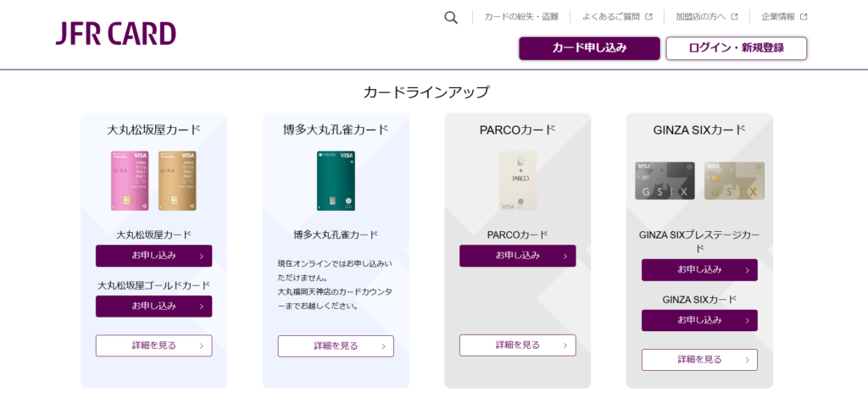Open the カードの紛失・盗難 link

click(521, 17)
